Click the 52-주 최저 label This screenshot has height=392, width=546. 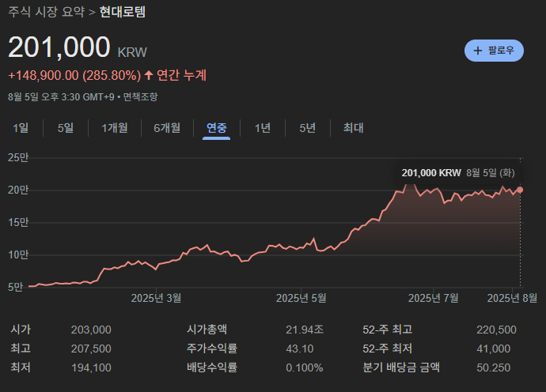pos(388,349)
